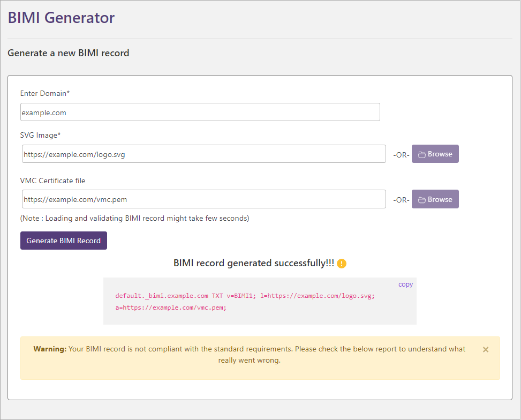Image resolution: width=521 pixels, height=420 pixels.
Task: Click the folder icon in SVG Image Browse
Action: point(421,154)
